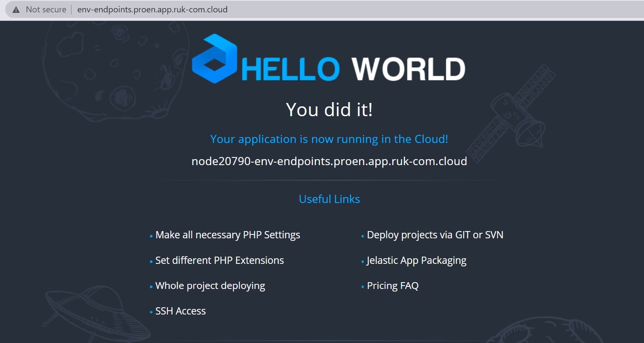Open Whole project deploying link
Viewport: 644px width, 343px height.
click(x=210, y=286)
